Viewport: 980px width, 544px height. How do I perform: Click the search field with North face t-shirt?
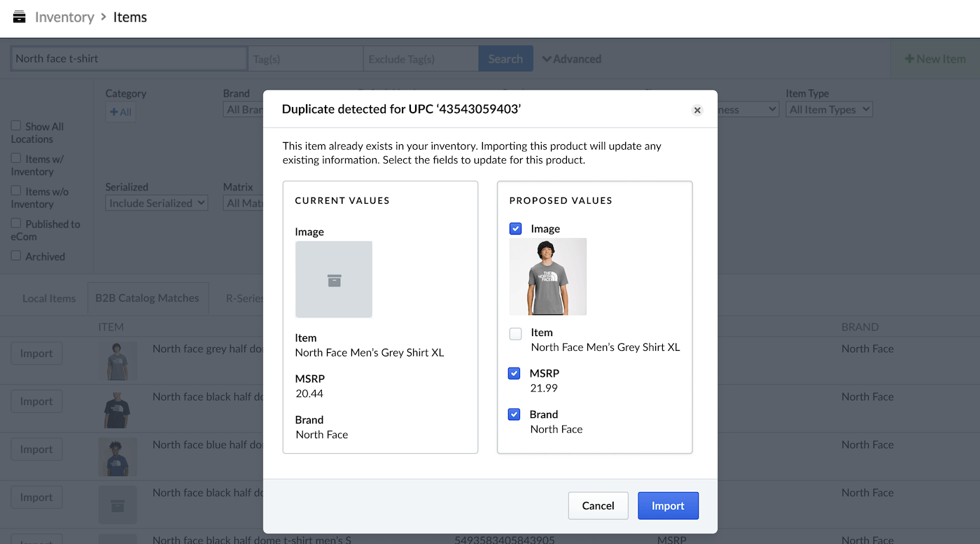[x=129, y=58]
